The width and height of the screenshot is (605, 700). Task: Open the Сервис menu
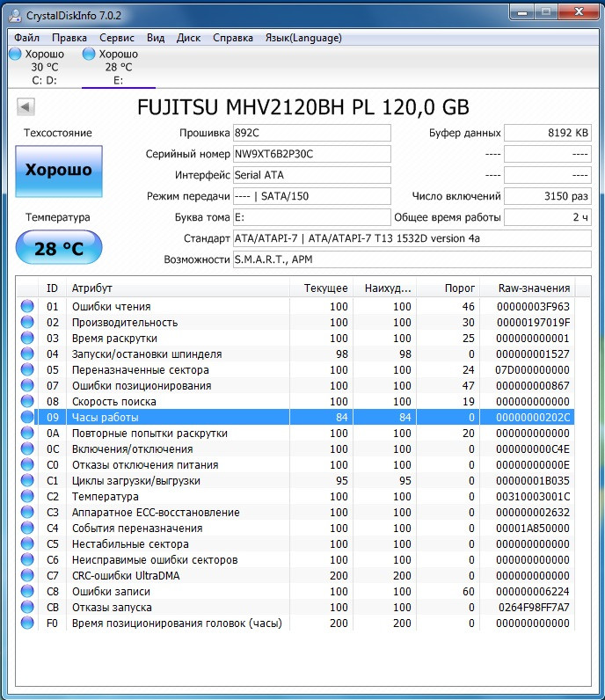click(x=117, y=38)
